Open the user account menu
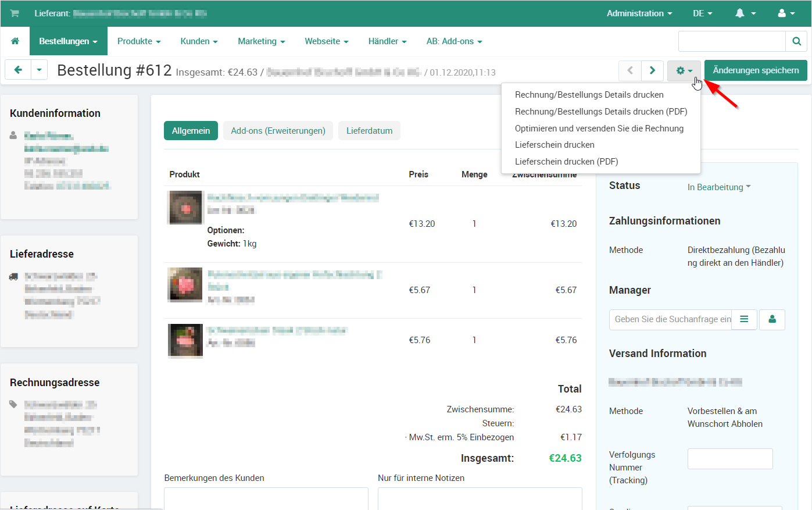The width and height of the screenshot is (812, 510). coord(786,13)
